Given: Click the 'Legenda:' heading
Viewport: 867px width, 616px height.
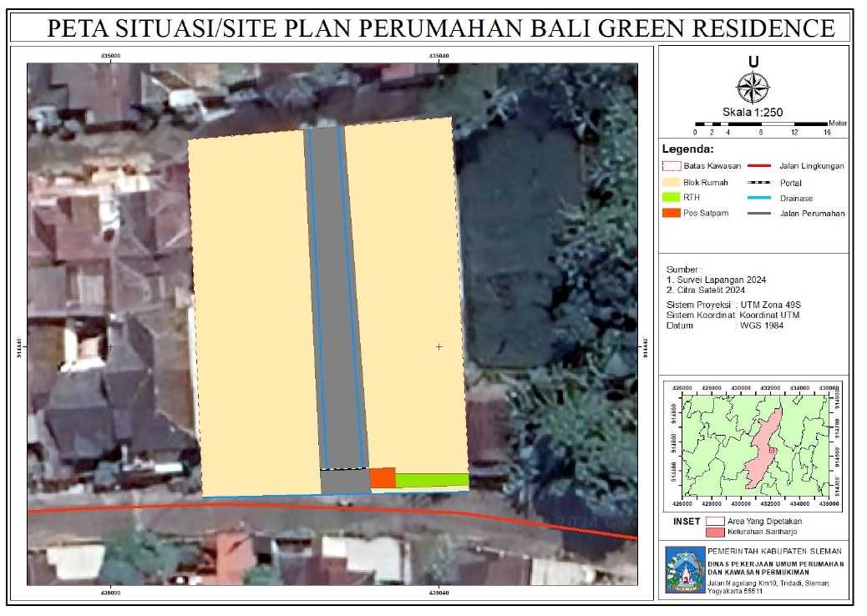Looking at the screenshot, I should point(688,149).
